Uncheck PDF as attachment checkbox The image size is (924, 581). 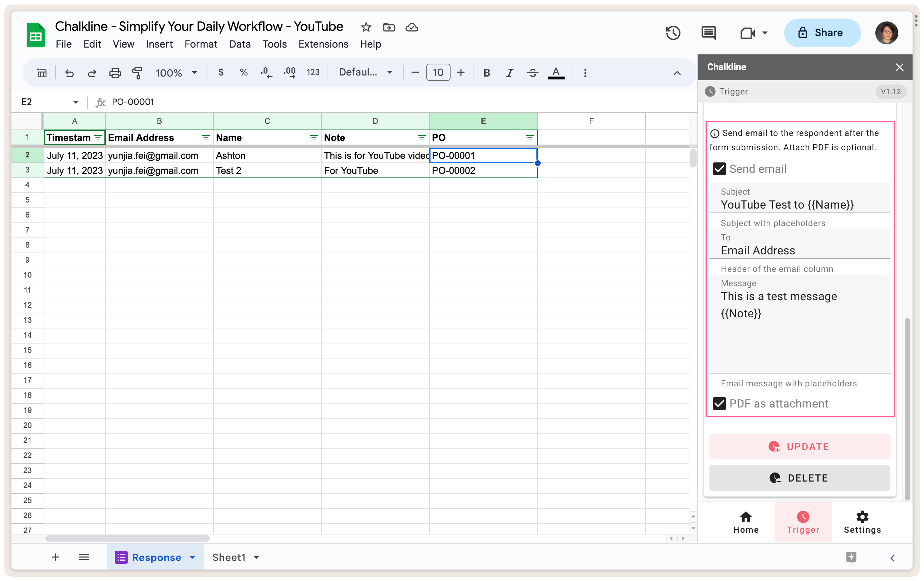tap(719, 404)
